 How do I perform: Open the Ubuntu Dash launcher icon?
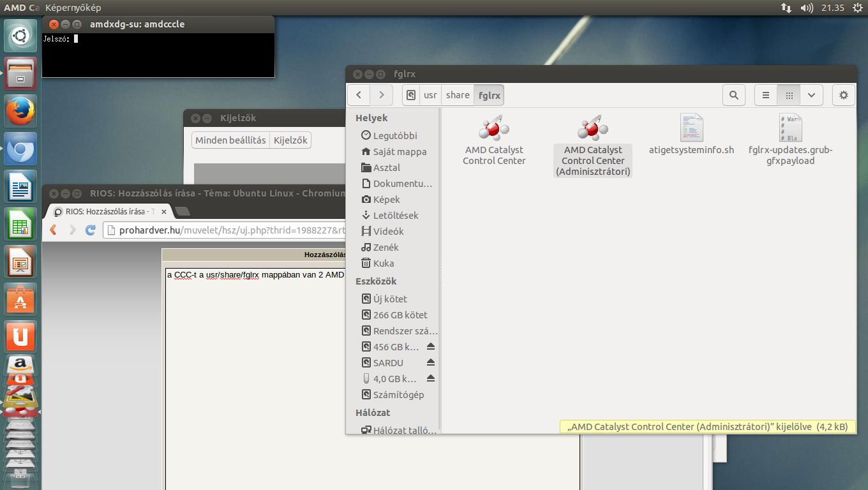click(x=20, y=36)
